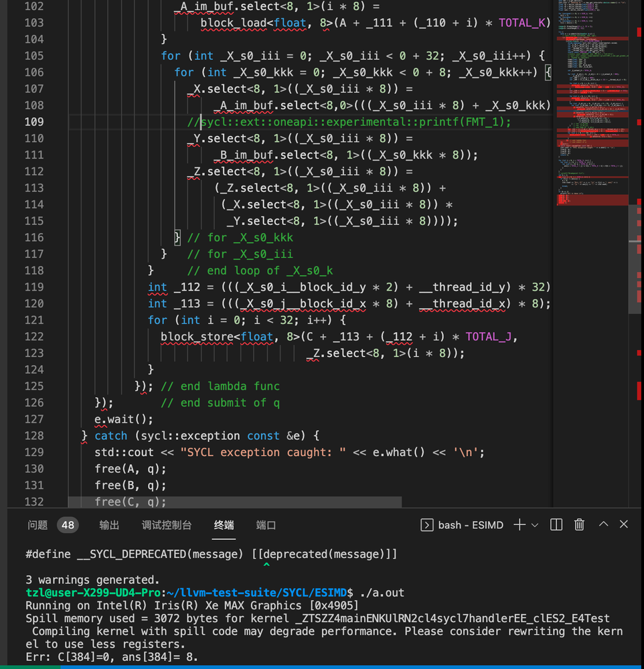644x669 pixels.
Task: Show the 调试控制台 debug console tab
Action: (x=167, y=525)
